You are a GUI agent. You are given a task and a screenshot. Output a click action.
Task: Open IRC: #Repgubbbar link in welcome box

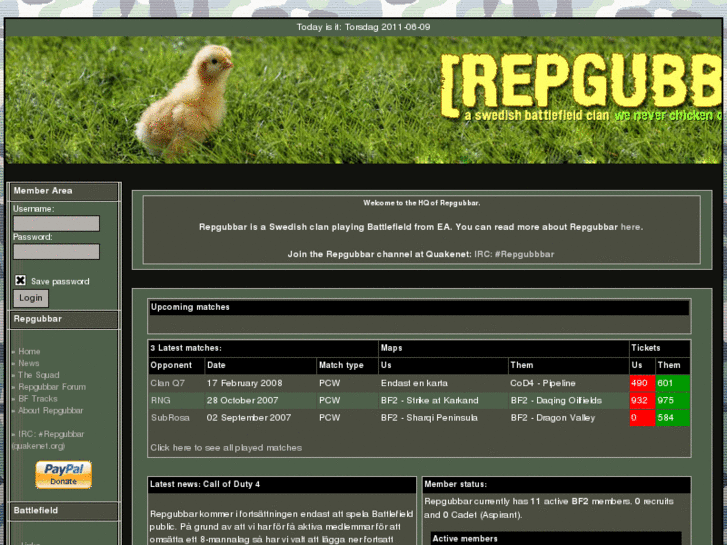[x=514, y=254]
